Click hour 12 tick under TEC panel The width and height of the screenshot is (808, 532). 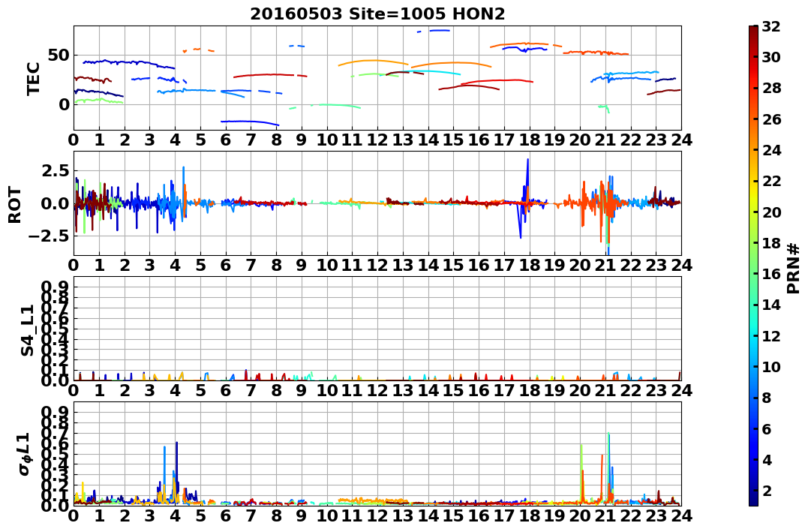[x=377, y=140]
